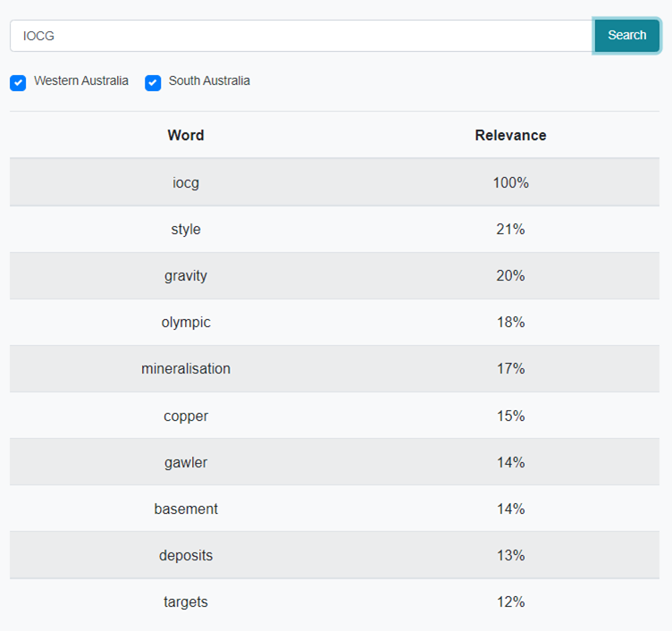This screenshot has width=672, height=631.
Task: Click the Word column header
Action: pos(186,136)
